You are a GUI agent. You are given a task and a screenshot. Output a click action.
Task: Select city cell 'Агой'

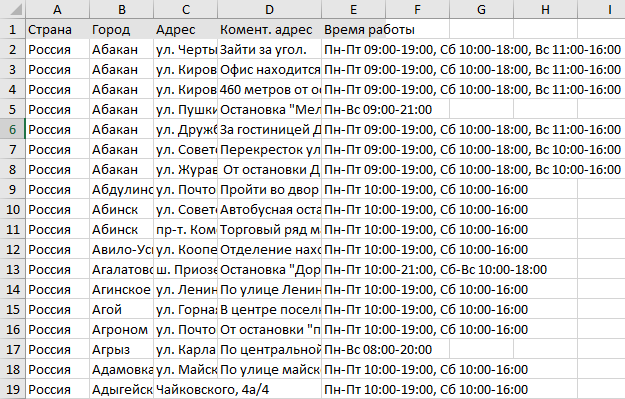point(122,309)
